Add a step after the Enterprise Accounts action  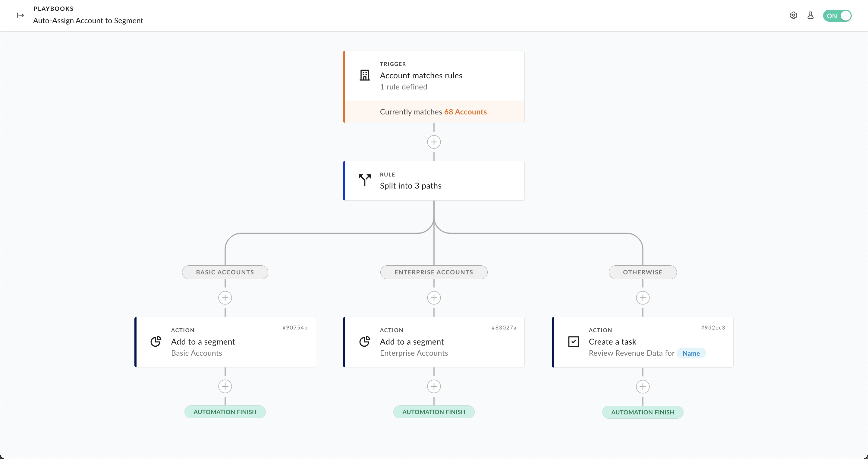[434, 386]
